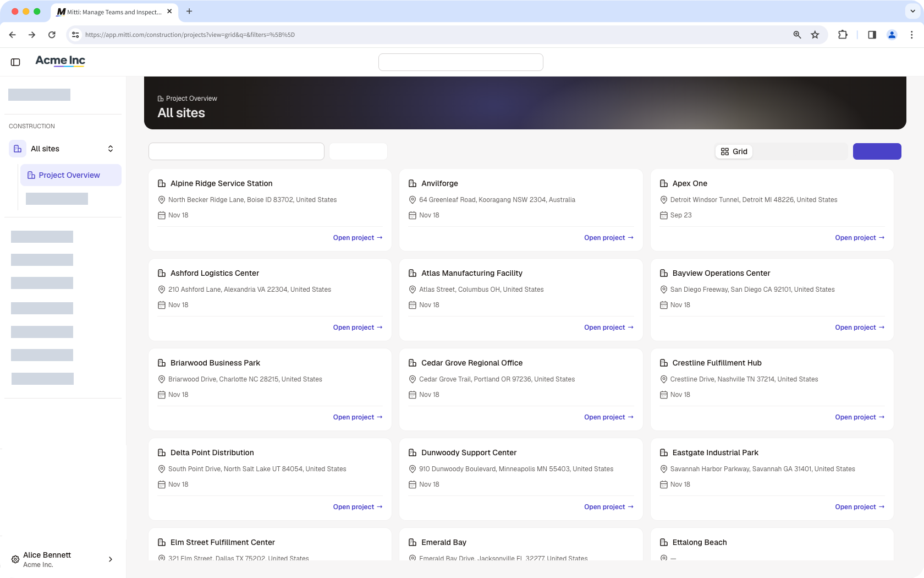Click the sites search box under banner
This screenshot has height=578, width=924.
point(237,151)
